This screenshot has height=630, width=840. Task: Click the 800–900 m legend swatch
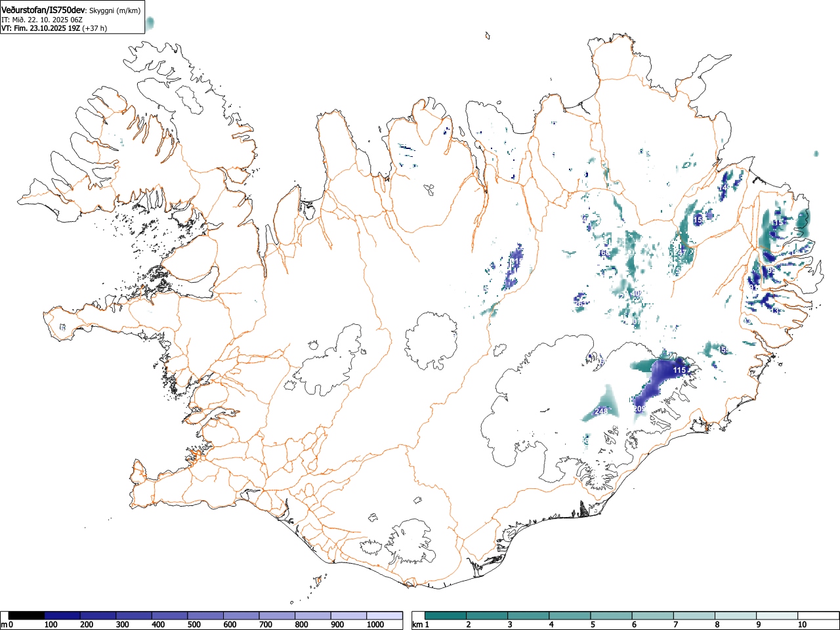313,616
